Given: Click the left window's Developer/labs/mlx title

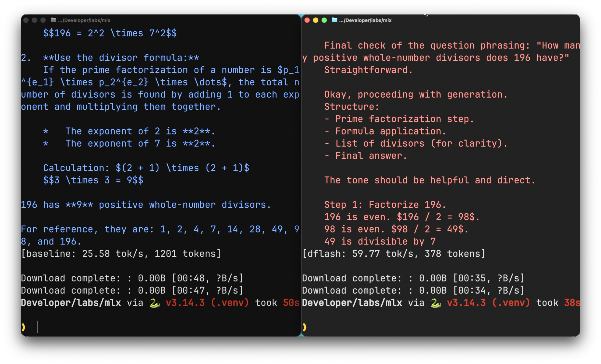Looking at the screenshot, I should pyautogui.click(x=84, y=20).
